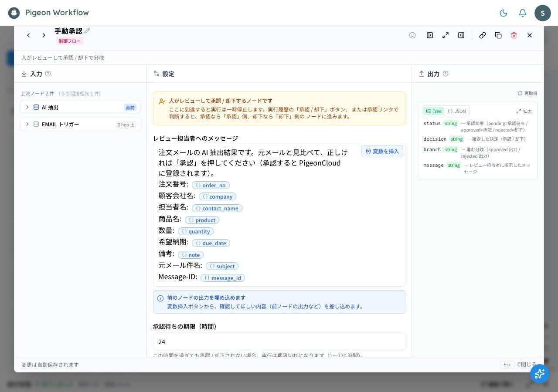Show input panel help icon
Viewport: 558px width, 392px height.
(48, 74)
